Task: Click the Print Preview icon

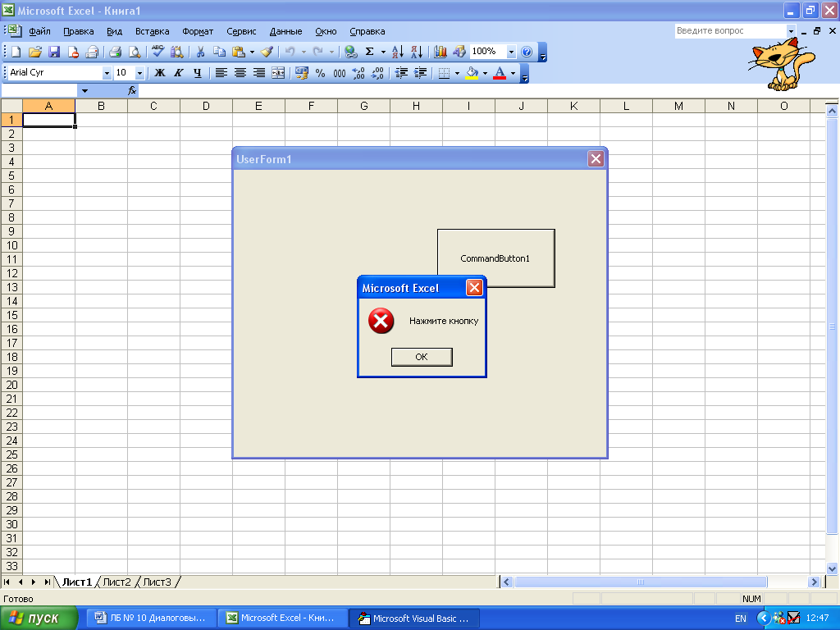Action: [x=134, y=52]
